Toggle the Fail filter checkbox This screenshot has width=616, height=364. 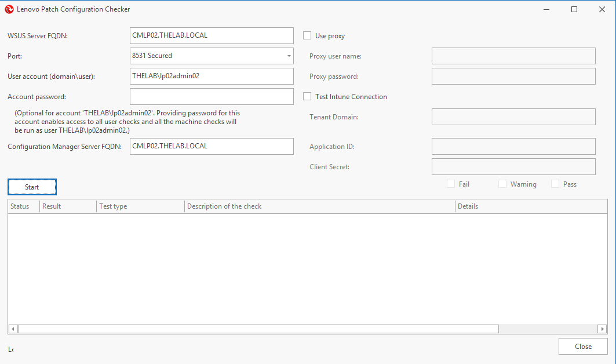[x=451, y=184]
